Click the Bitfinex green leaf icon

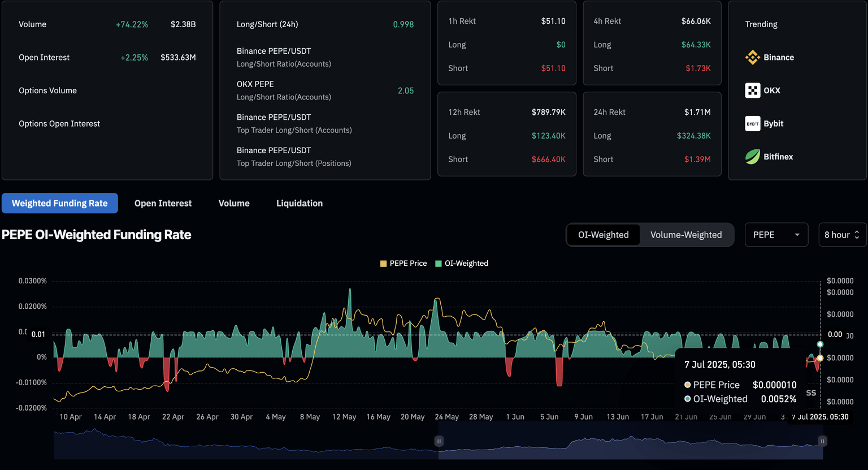pyautogui.click(x=752, y=157)
